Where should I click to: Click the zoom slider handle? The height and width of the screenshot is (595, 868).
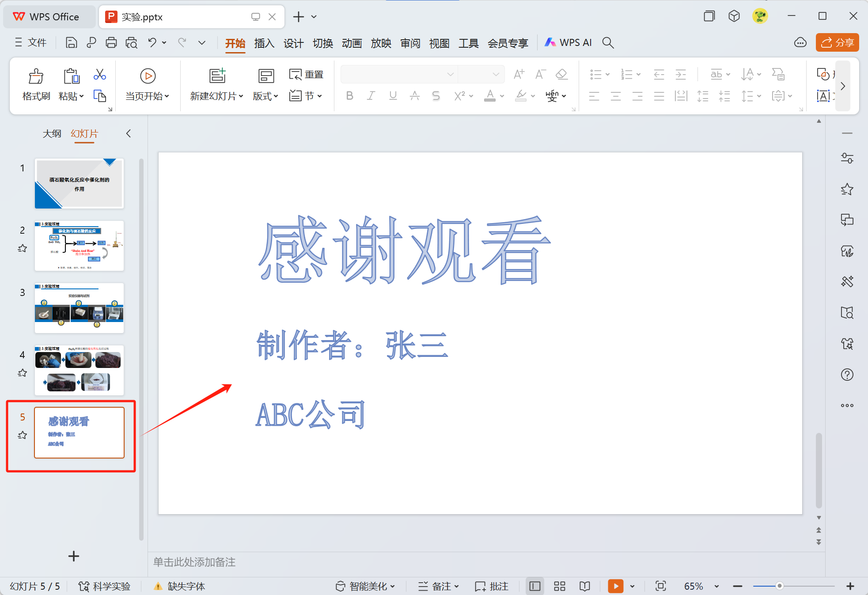point(780,586)
